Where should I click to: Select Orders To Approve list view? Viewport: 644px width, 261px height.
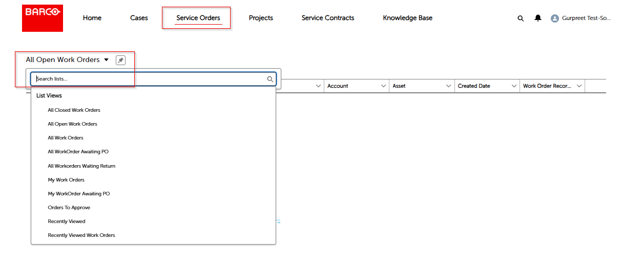(x=69, y=208)
